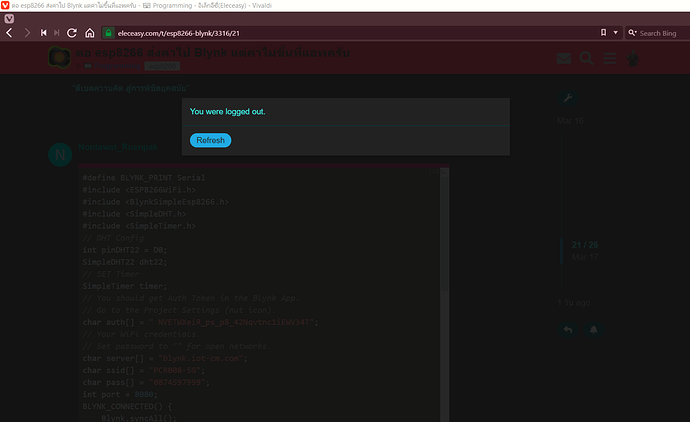The image size is (690, 422).
Task: Click the browser forward arrow
Action: click(x=27, y=33)
